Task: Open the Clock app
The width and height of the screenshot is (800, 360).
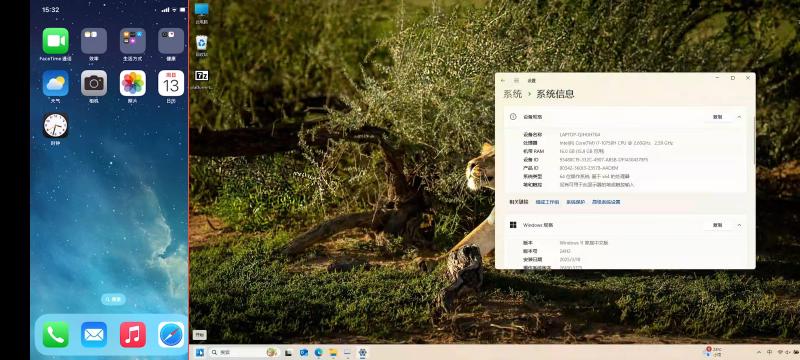Action: click(56, 125)
